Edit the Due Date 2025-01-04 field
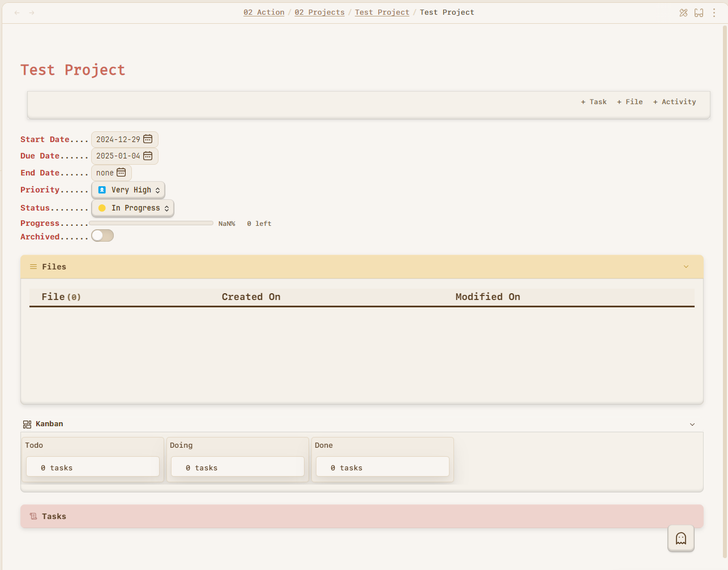This screenshot has width=728, height=570. [125, 156]
